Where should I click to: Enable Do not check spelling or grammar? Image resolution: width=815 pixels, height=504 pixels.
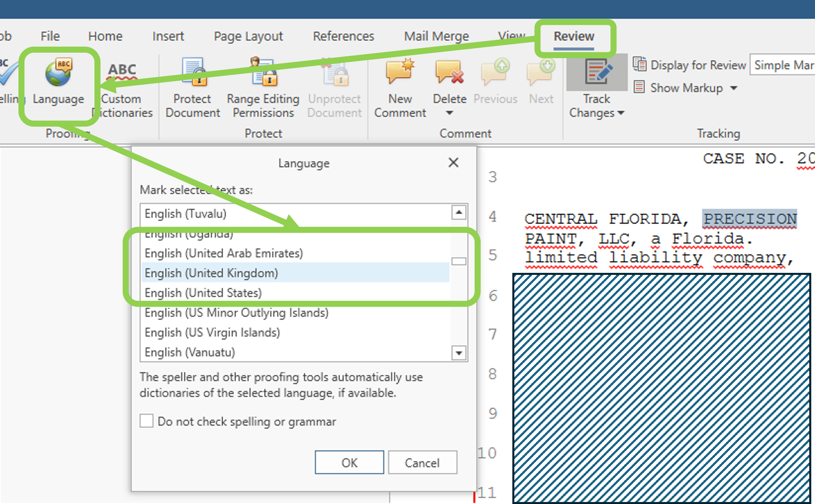[147, 421]
